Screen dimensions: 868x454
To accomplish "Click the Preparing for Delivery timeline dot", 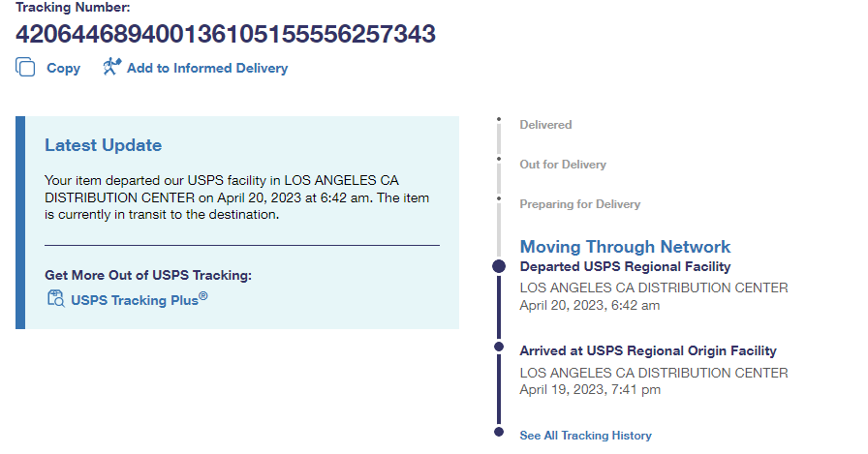I will [x=499, y=198].
